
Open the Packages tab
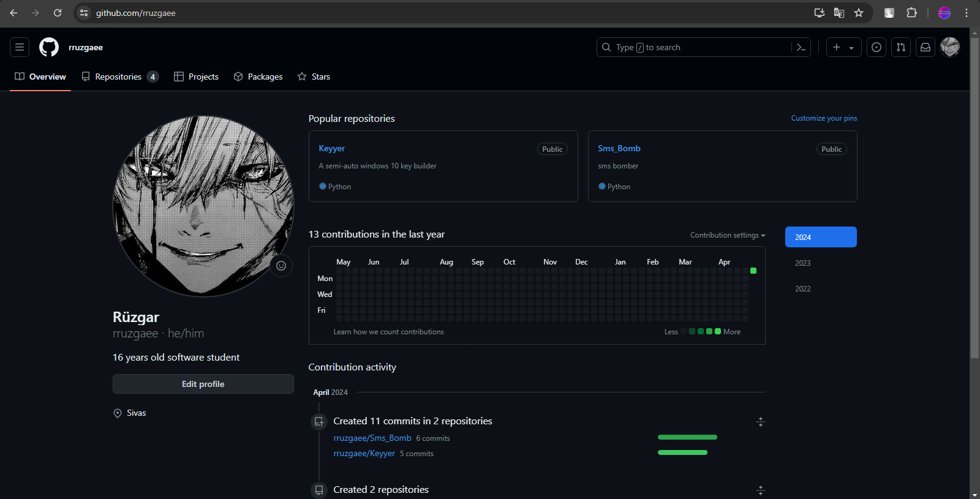(x=258, y=77)
